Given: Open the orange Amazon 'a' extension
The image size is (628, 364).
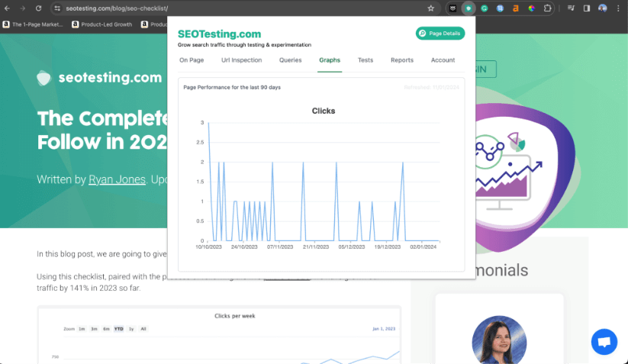Looking at the screenshot, I should [516, 8].
